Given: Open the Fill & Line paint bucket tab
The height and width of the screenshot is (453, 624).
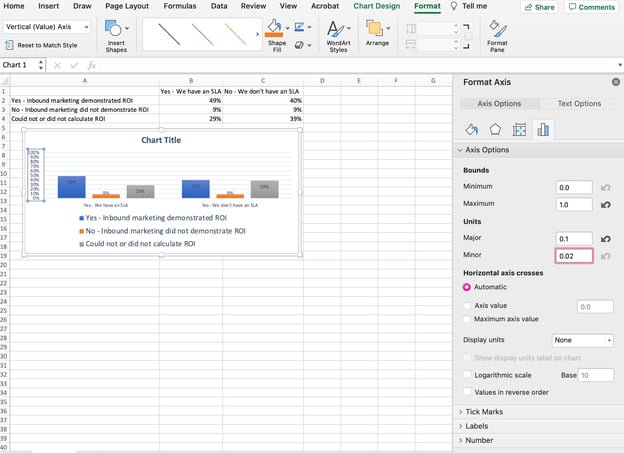Looking at the screenshot, I should (x=473, y=128).
